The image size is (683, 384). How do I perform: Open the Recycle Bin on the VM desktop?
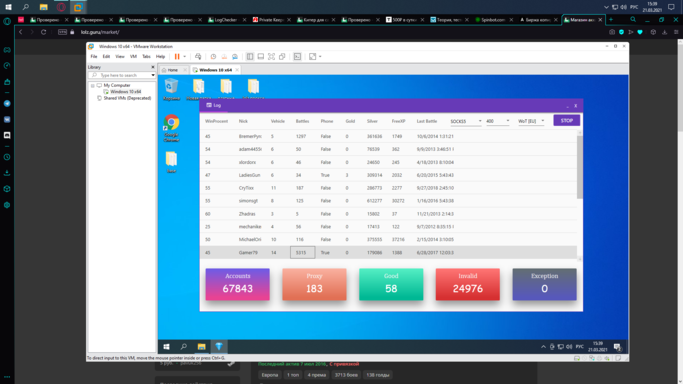tap(171, 89)
